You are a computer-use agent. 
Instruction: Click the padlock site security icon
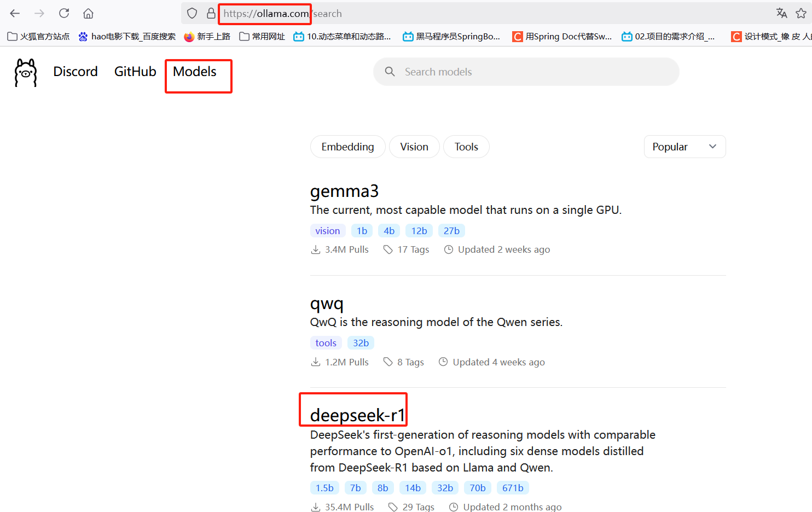pyautogui.click(x=211, y=13)
